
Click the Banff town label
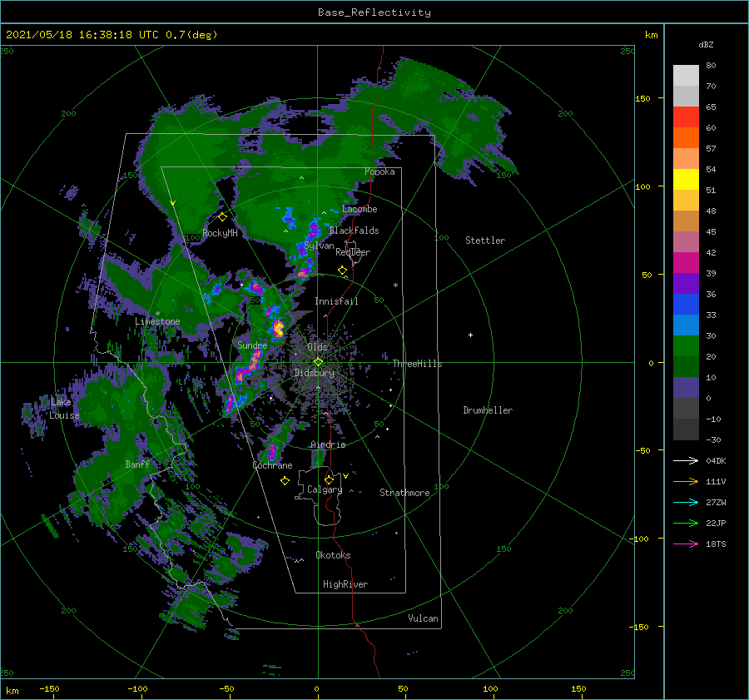coord(137,464)
